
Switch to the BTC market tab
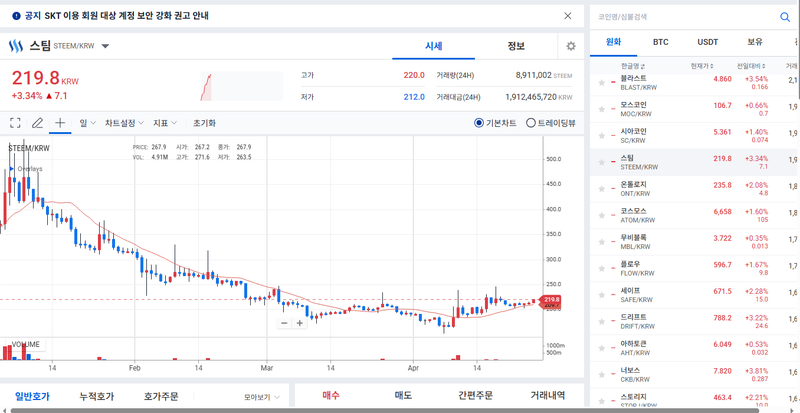pos(661,42)
